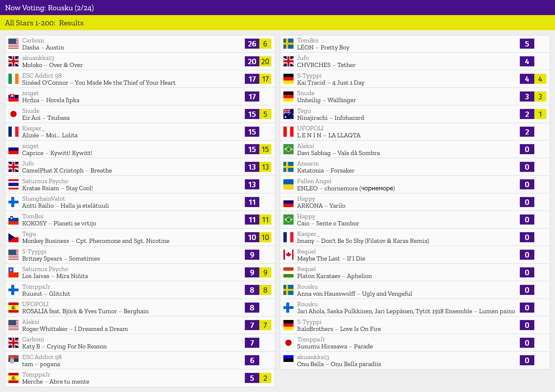The image size is (555, 392).
Task: Click the Spanish flag beside Merche – Abre tu mente
Action: tap(13, 378)
